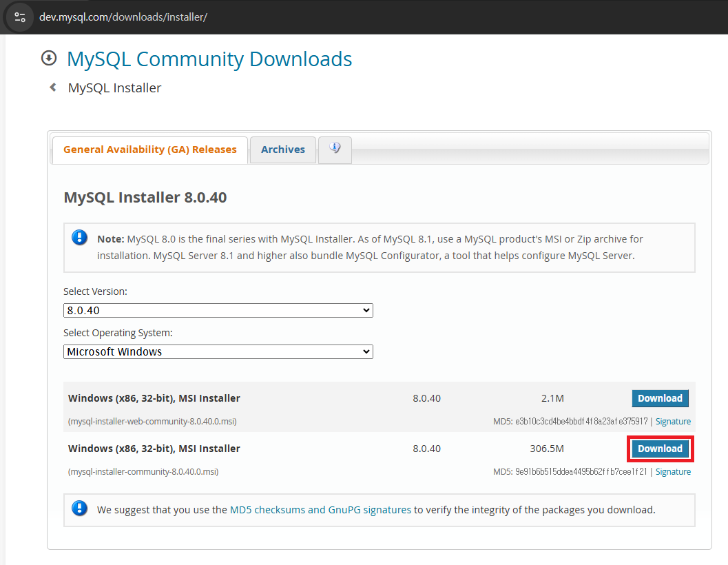Click filename mysql-installer-web-community-8.0.40.0.msi

pos(152,422)
